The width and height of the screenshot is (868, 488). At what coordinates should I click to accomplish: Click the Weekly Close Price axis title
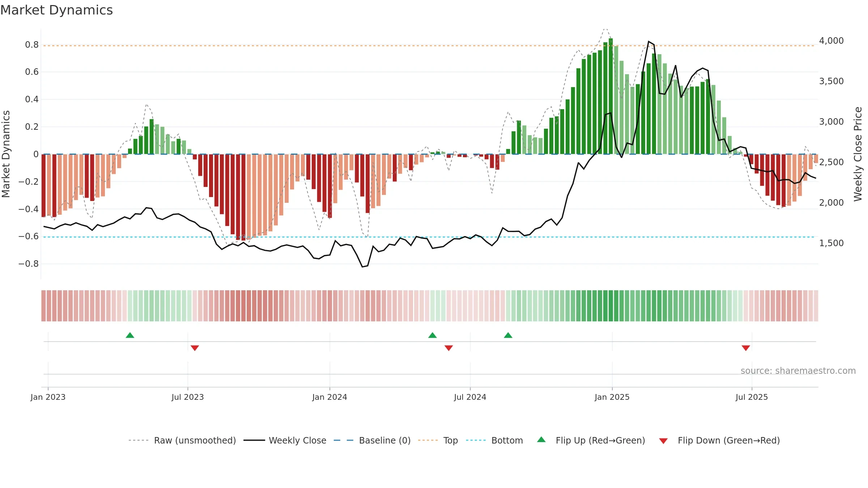pyautogui.click(x=858, y=154)
